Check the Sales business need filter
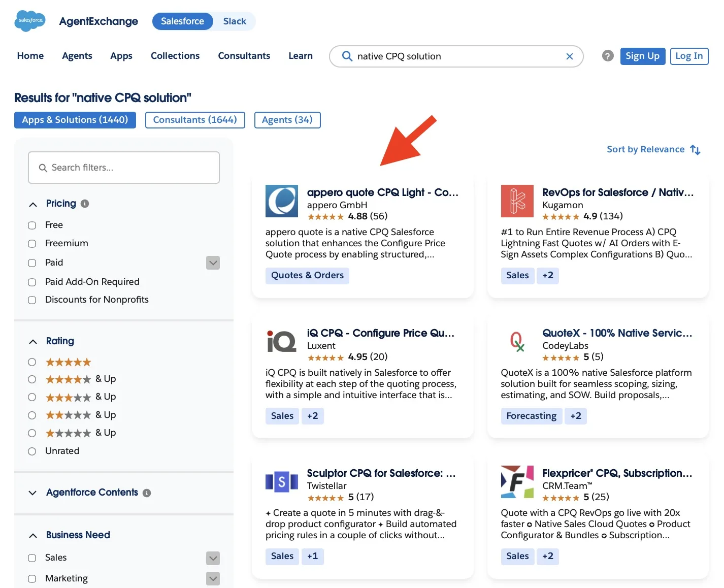 coord(32,558)
